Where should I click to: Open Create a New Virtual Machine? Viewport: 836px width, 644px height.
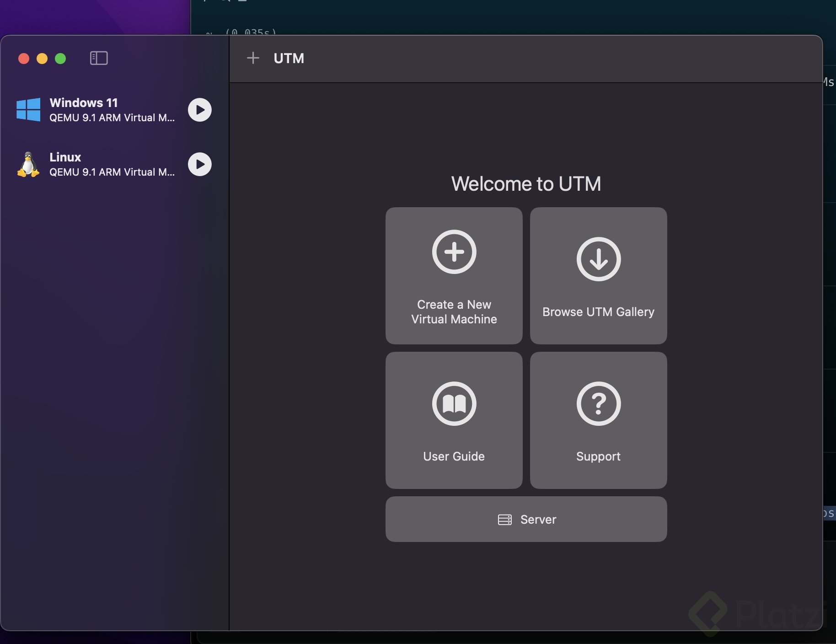click(454, 276)
